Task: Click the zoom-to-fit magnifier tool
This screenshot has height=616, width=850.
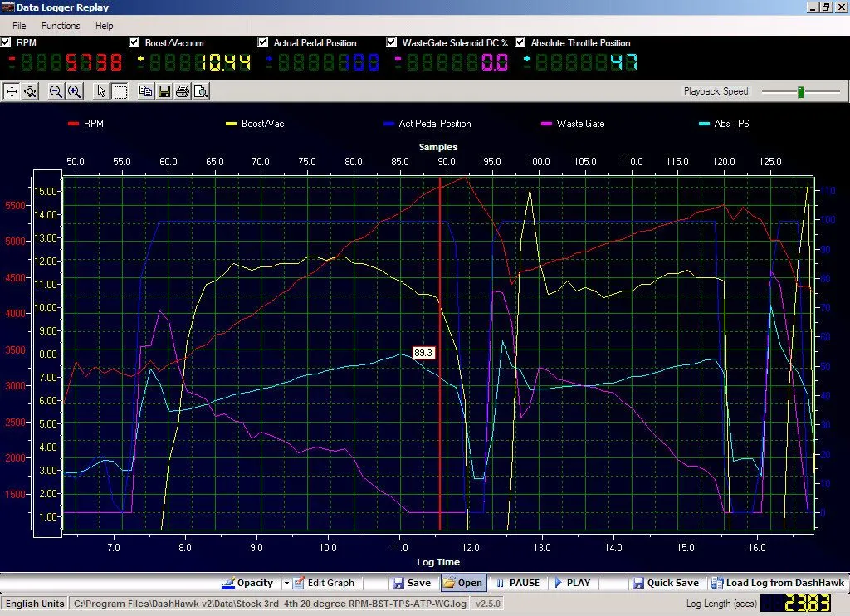Action: click(31, 92)
